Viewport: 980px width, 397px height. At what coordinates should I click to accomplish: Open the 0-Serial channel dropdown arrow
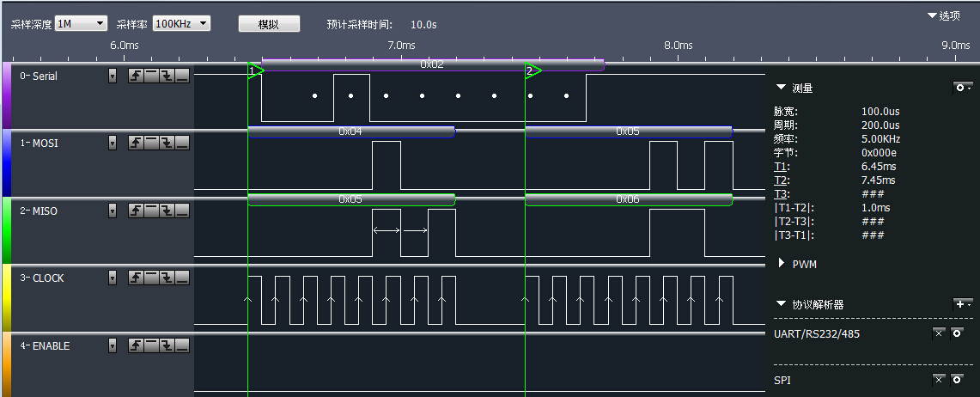(x=113, y=76)
